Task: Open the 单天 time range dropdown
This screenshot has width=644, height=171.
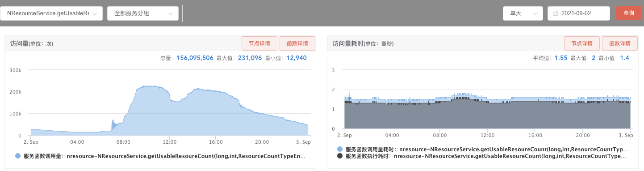Action: coord(523,13)
